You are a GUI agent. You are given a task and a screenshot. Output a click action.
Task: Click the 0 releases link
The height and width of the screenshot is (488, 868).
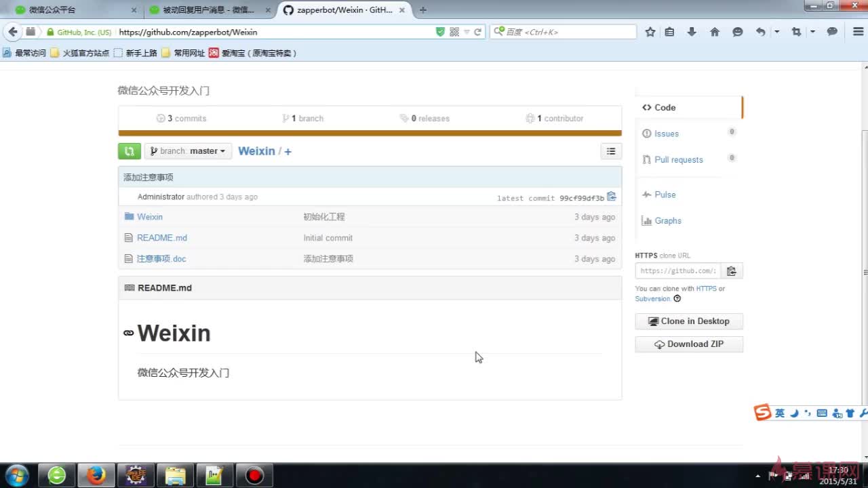click(425, 118)
